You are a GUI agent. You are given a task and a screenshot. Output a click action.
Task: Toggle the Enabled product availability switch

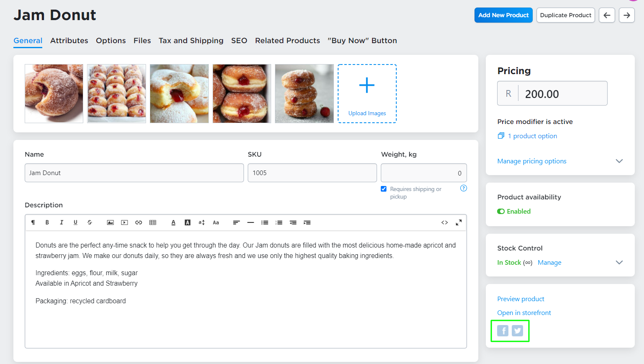(501, 212)
